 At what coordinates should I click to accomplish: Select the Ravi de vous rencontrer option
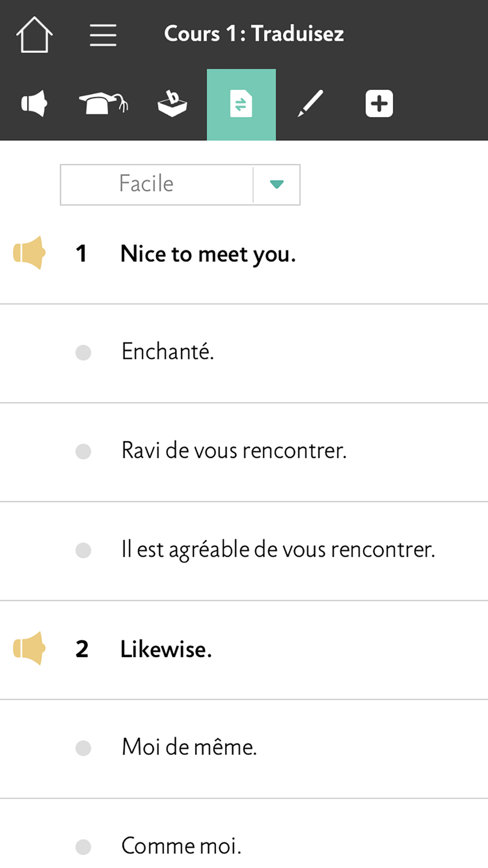(244, 452)
